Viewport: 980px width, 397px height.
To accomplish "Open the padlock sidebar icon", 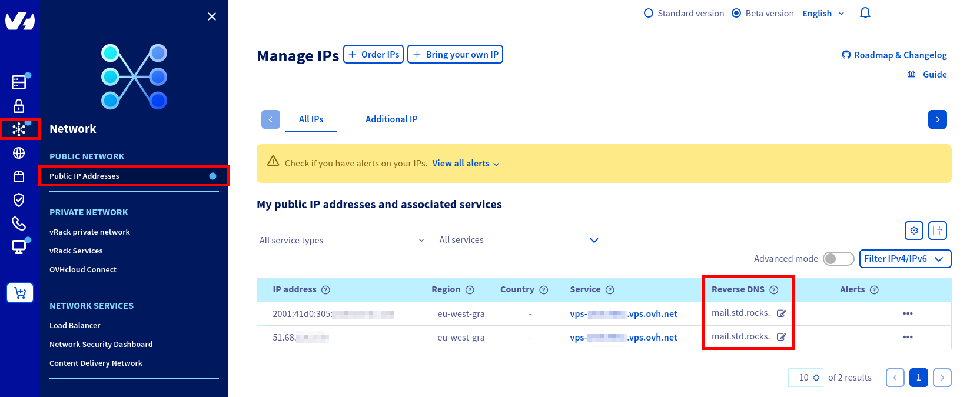I will (x=19, y=106).
